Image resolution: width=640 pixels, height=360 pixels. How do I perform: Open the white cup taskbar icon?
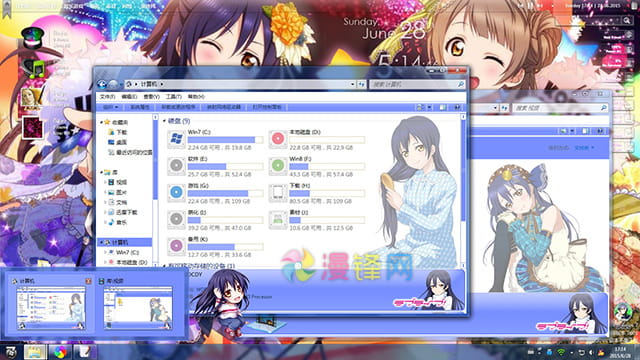coord(85,352)
